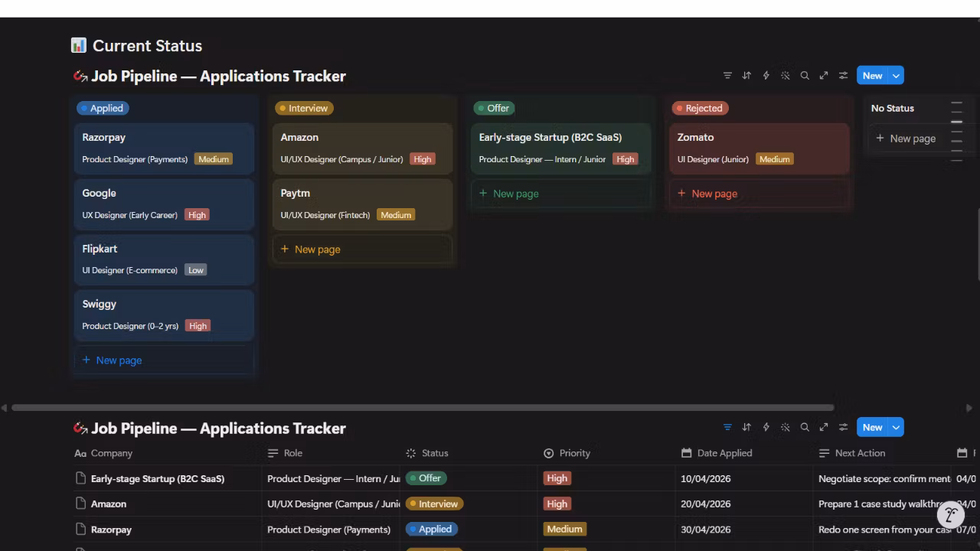The image size is (980, 551).
Task: Click the sort icon in the table view toolbar
Action: [746, 428]
